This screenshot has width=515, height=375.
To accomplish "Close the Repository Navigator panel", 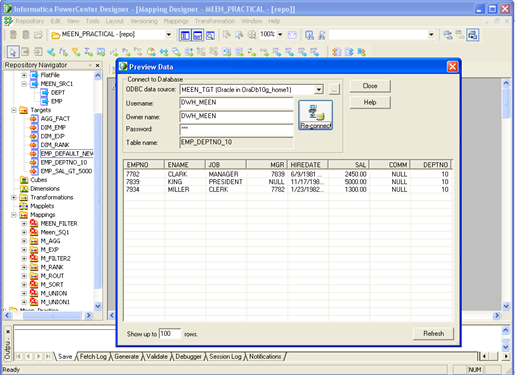I will pos(97,65).
